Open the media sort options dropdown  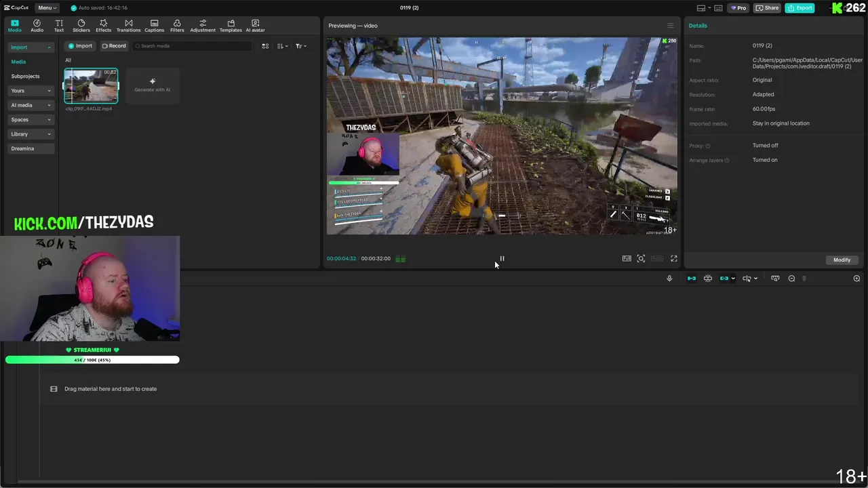click(x=283, y=46)
